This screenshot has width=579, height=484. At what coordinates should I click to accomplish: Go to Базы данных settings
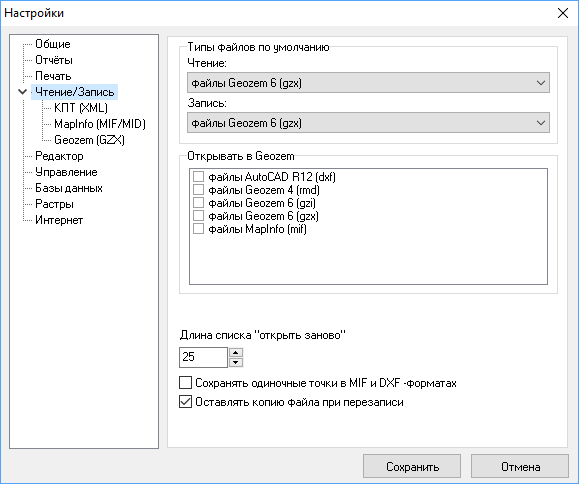pos(69,188)
